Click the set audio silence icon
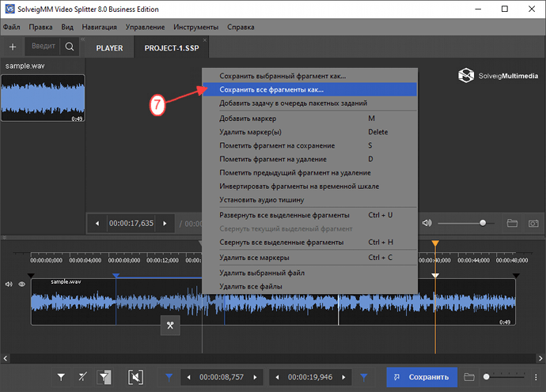The image size is (546, 392). 135,377
